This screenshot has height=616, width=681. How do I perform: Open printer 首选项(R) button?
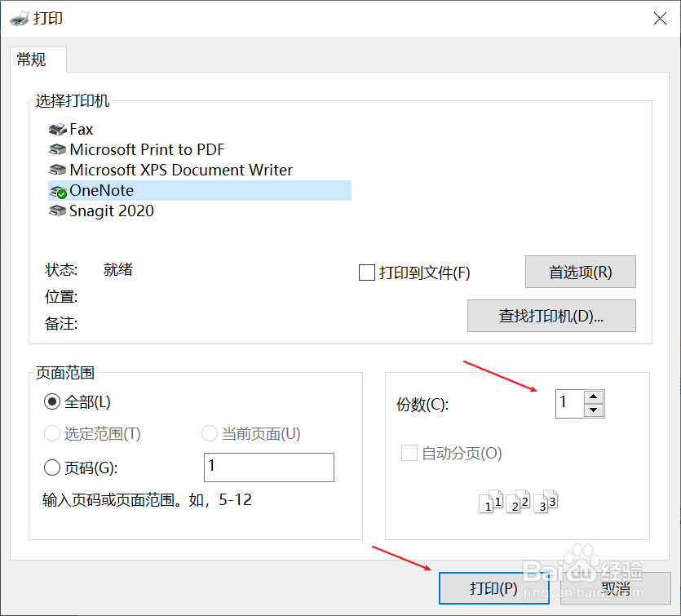[x=580, y=272]
